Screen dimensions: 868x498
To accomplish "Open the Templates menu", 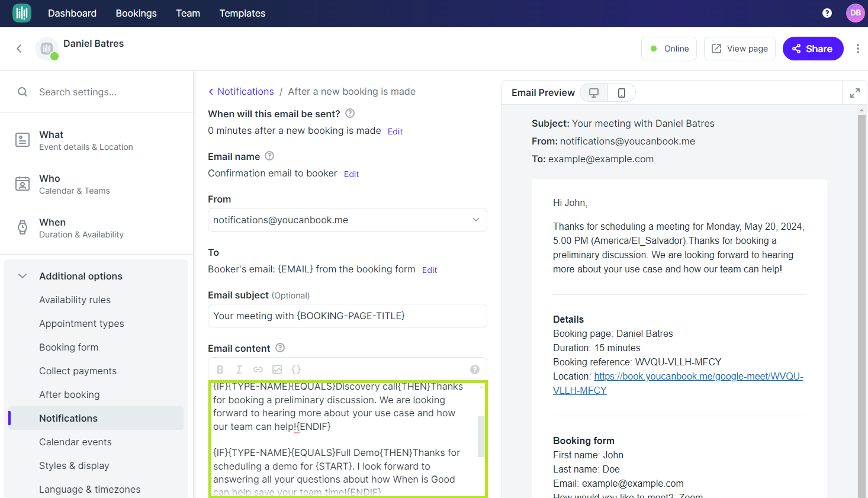I will [242, 13].
